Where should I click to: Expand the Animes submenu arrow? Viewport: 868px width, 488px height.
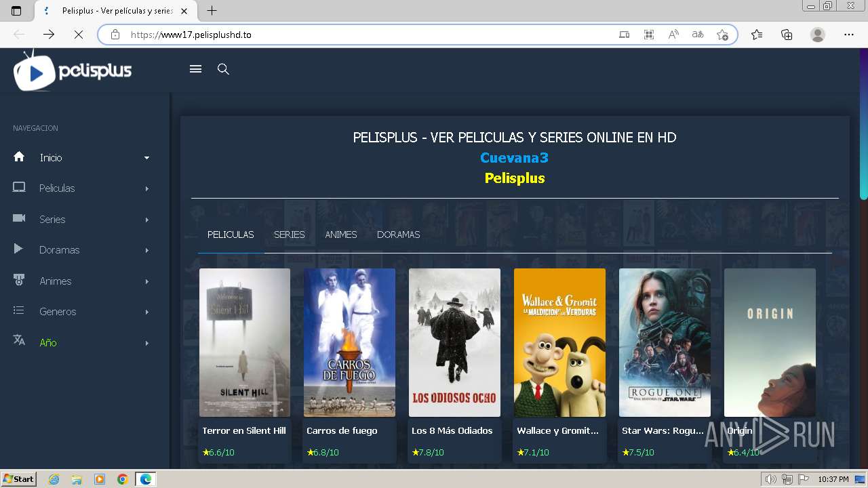(146, 281)
